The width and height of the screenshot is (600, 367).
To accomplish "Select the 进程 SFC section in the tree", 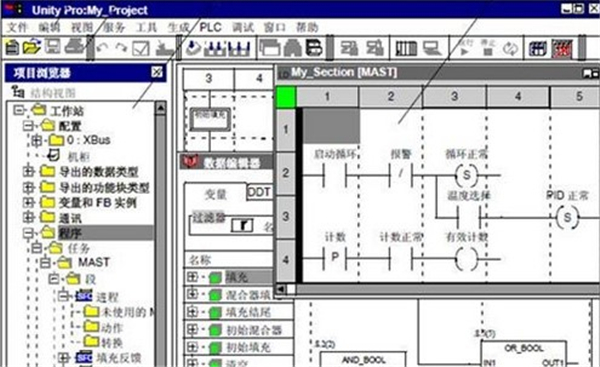I will point(107,297).
